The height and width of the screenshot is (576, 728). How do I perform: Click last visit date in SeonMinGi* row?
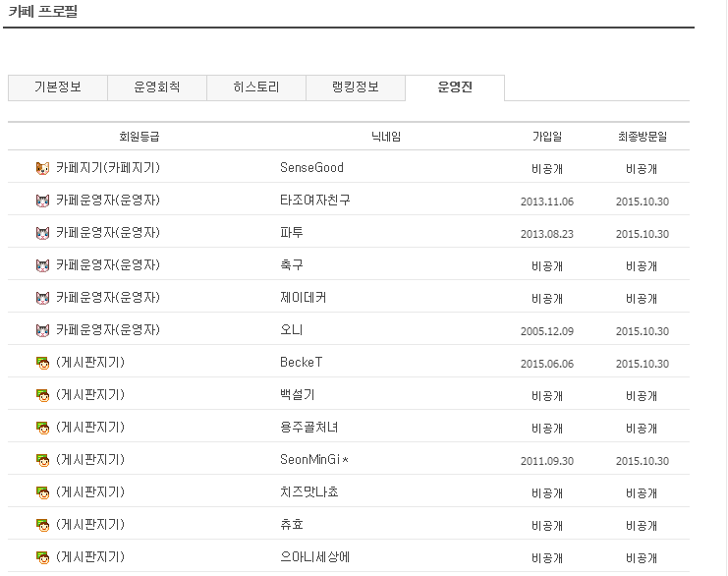[643, 461]
